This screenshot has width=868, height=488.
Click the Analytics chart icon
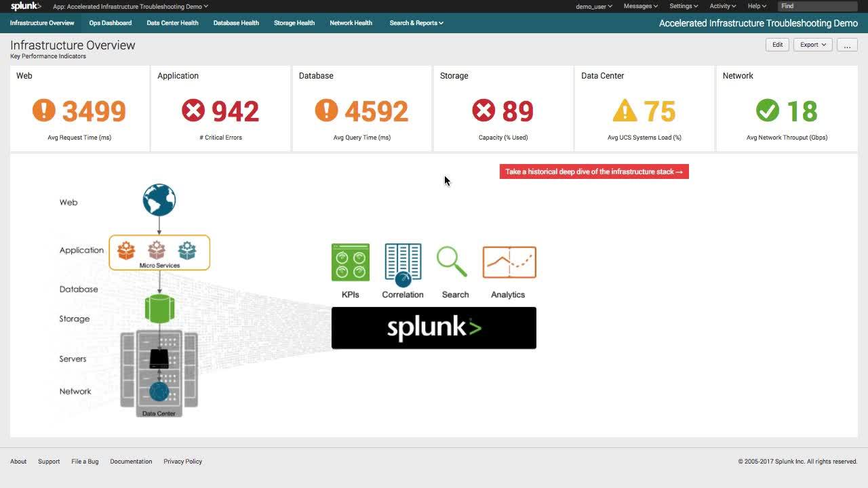509,262
